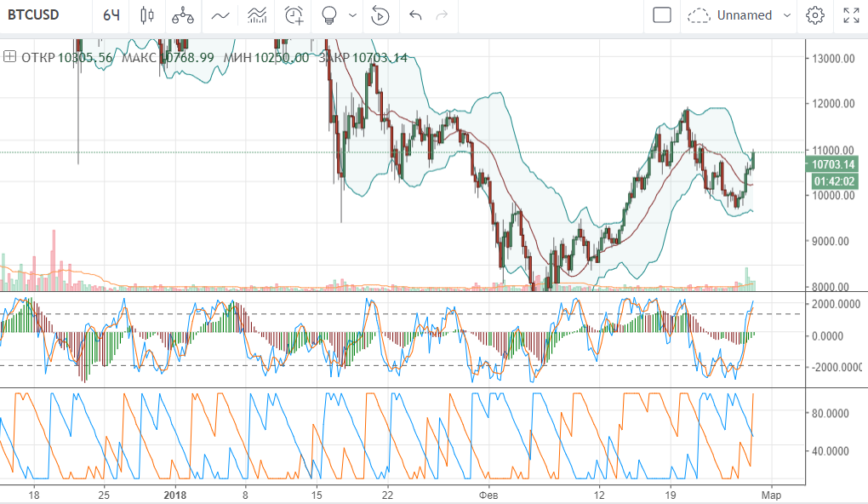Open chart settings gear
Image resolution: width=868 pixels, height=504 pixels.
click(x=815, y=15)
